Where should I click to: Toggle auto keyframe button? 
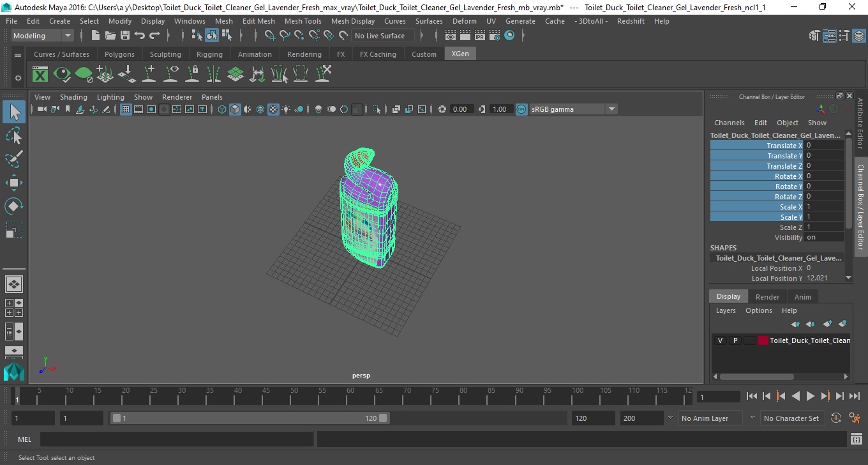tap(836, 418)
